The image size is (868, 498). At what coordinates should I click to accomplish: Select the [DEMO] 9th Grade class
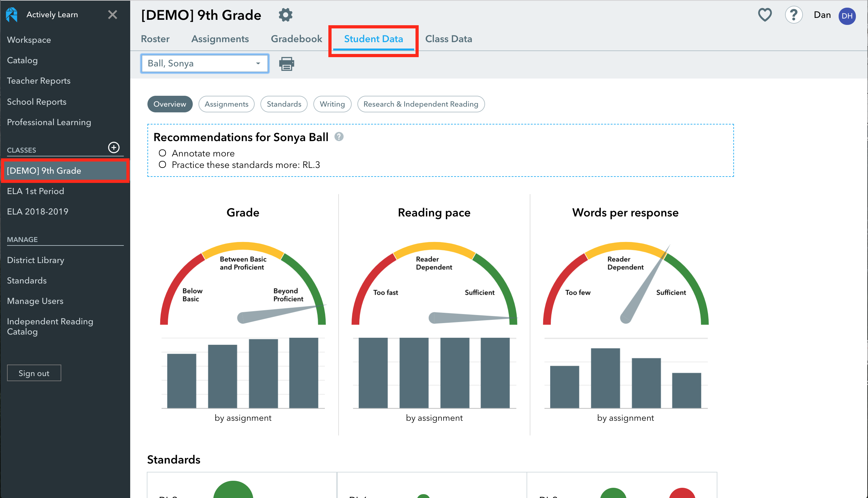coord(65,171)
